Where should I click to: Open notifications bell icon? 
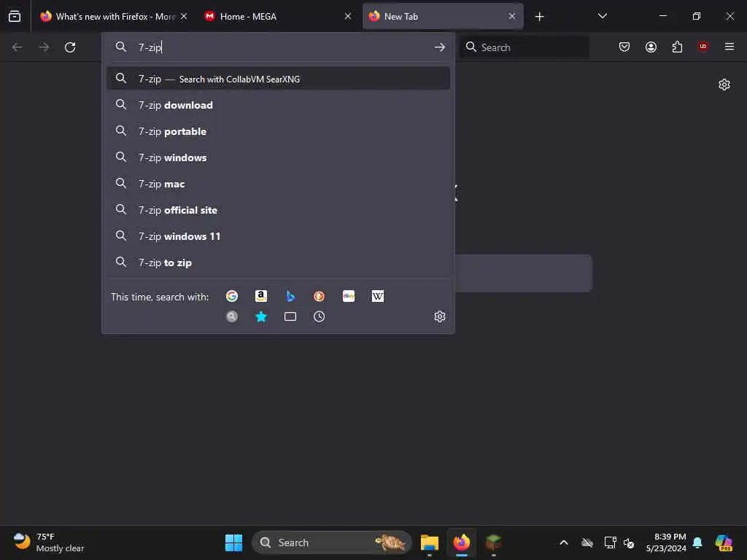point(697,542)
